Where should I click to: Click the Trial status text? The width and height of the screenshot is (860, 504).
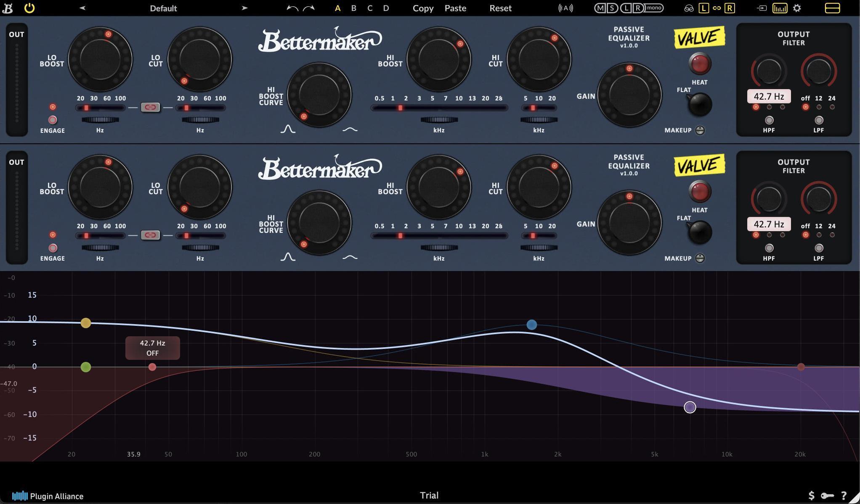click(429, 495)
